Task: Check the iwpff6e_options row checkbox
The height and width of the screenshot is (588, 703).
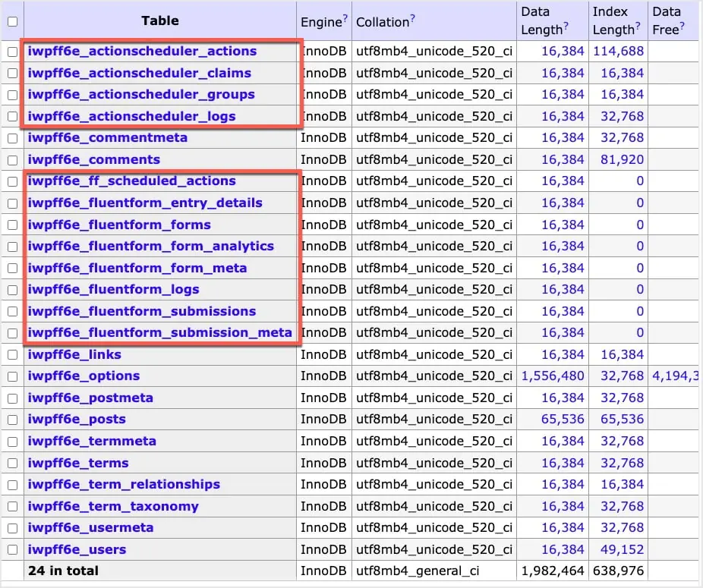Action: 11,376
